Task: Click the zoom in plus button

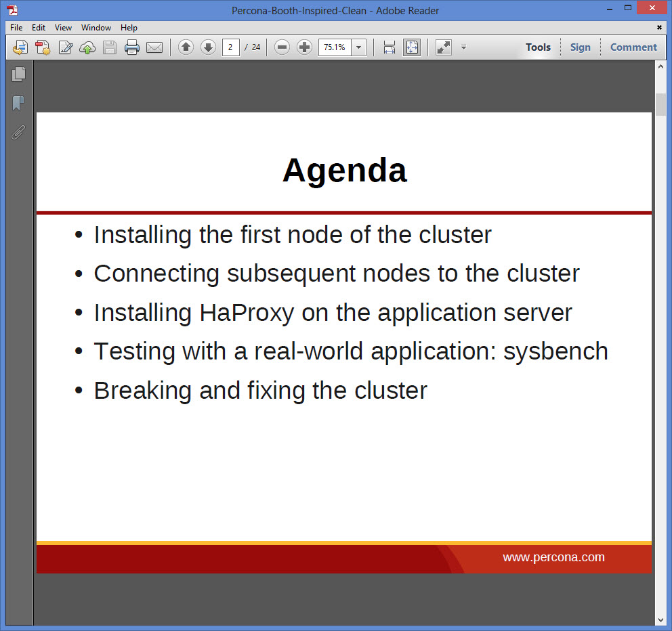Action: [304, 47]
